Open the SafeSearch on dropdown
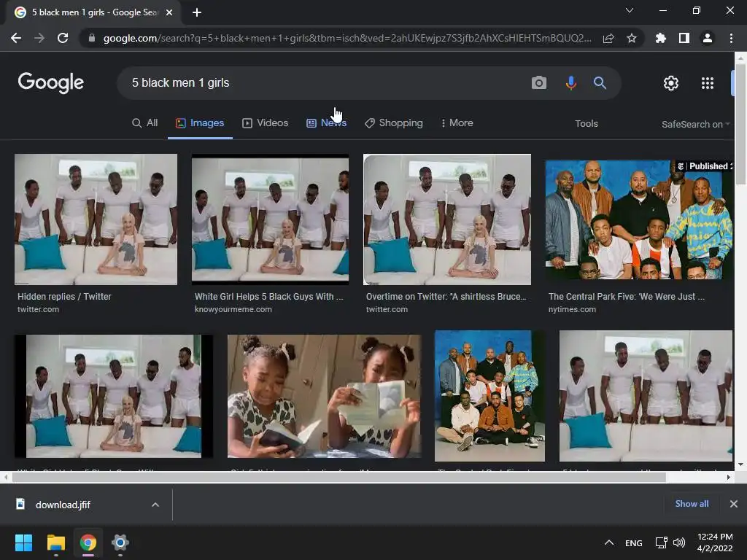The image size is (747, 560). coord(695,124)
